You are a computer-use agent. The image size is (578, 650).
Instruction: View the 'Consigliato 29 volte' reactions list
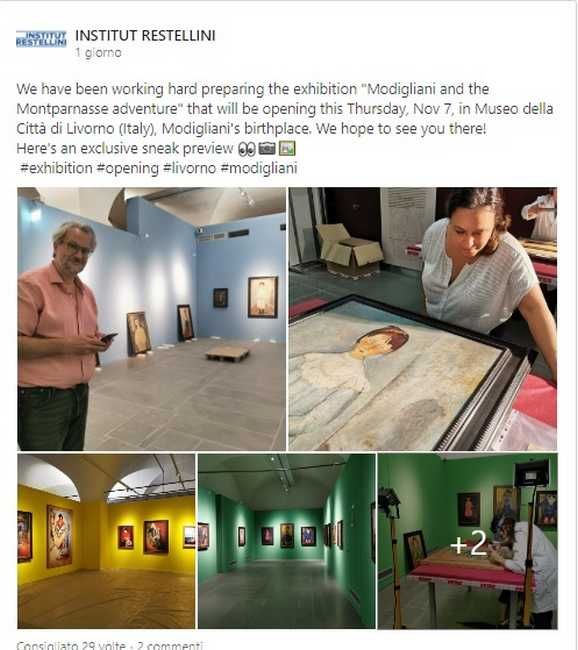click(71, 645)
